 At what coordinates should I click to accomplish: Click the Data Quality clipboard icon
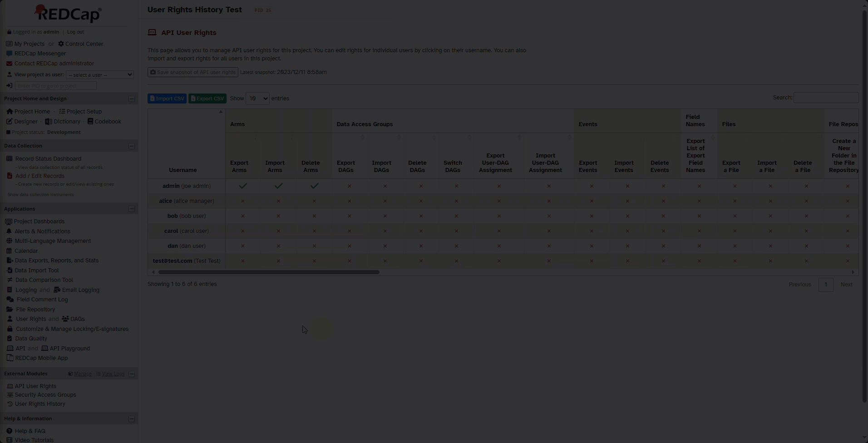(x=10, y=339)
